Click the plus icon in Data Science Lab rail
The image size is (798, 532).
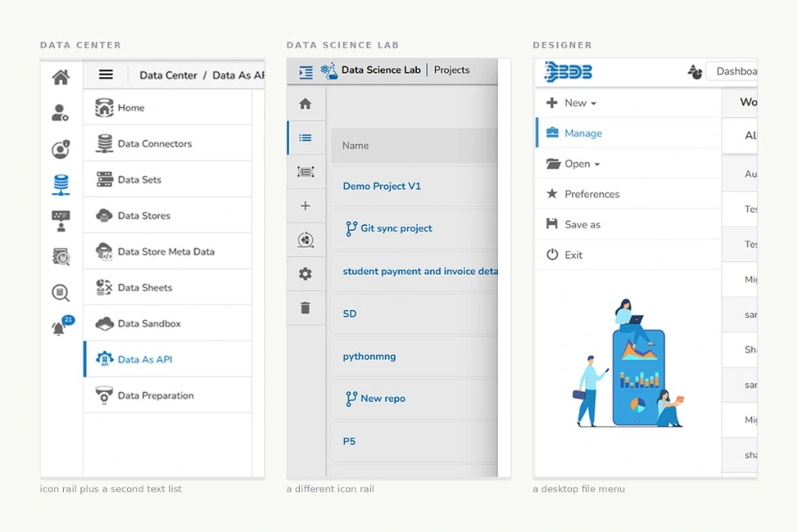[305, 206]
